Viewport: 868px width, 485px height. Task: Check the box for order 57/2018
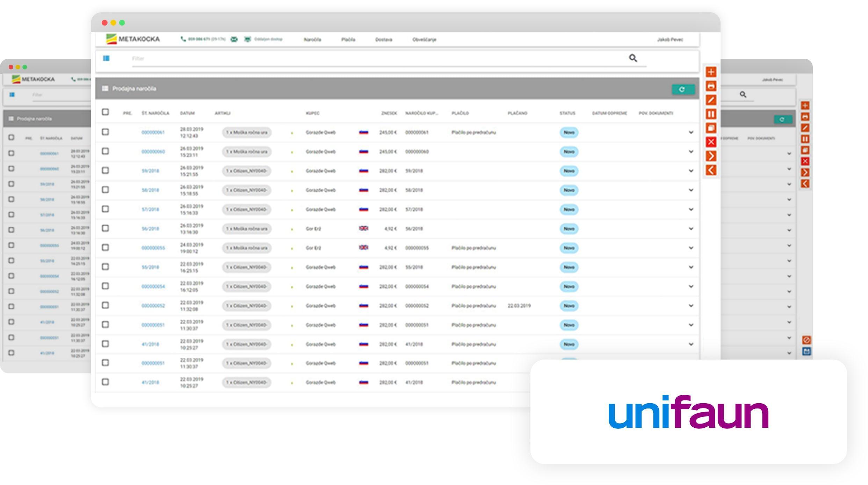tap(105, 209)
